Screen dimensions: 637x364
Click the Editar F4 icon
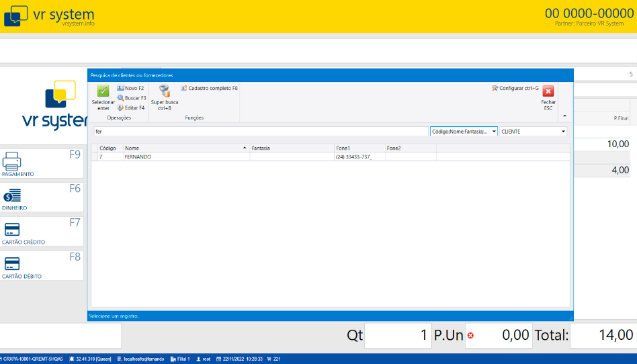(121, 107)
